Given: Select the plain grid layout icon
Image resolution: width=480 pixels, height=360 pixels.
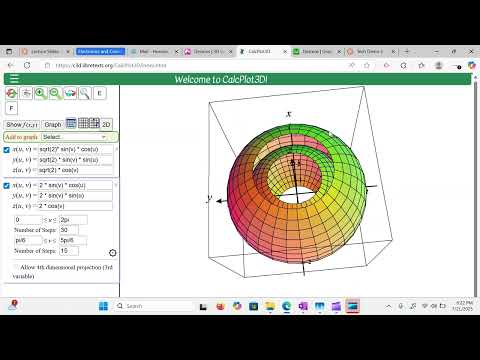Looking at the screenshot, I should pyautogui.click(x=83, y=123).
